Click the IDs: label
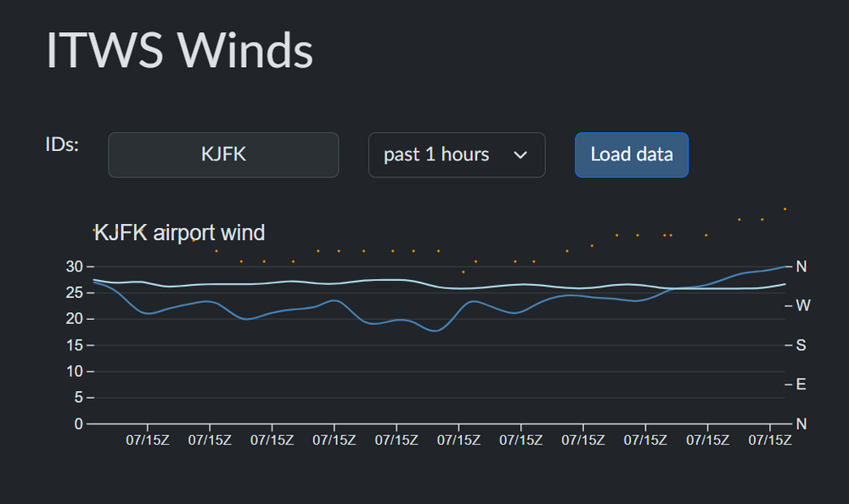 (62, 144)
